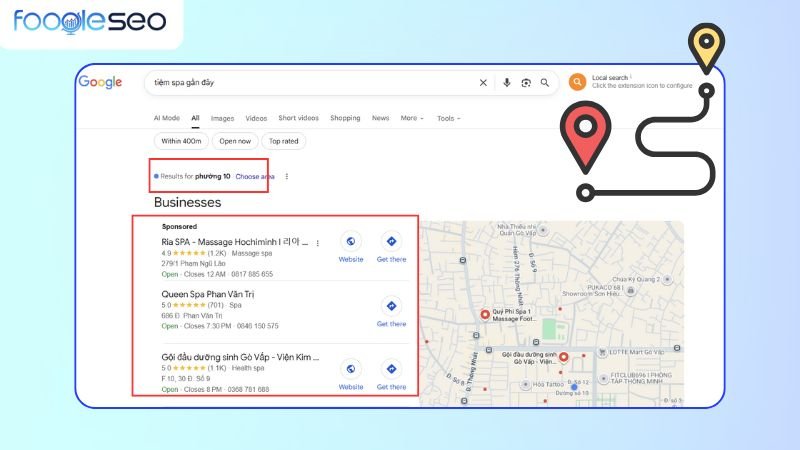Image resolution: width=800 pixels, height=450 pixels.
Task: Open Google Lens image search icon
Action: pyautogui.click(x=526, y=83)
